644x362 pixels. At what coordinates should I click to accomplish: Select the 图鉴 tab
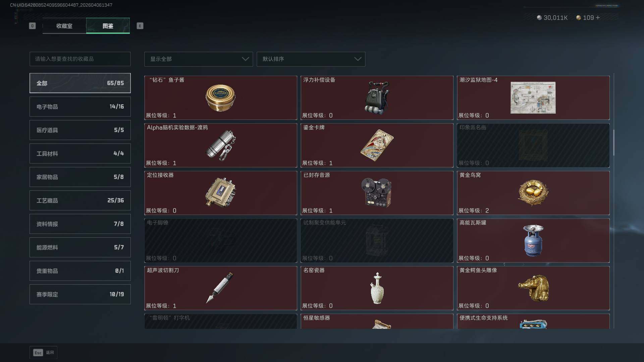tap(108, 26)
